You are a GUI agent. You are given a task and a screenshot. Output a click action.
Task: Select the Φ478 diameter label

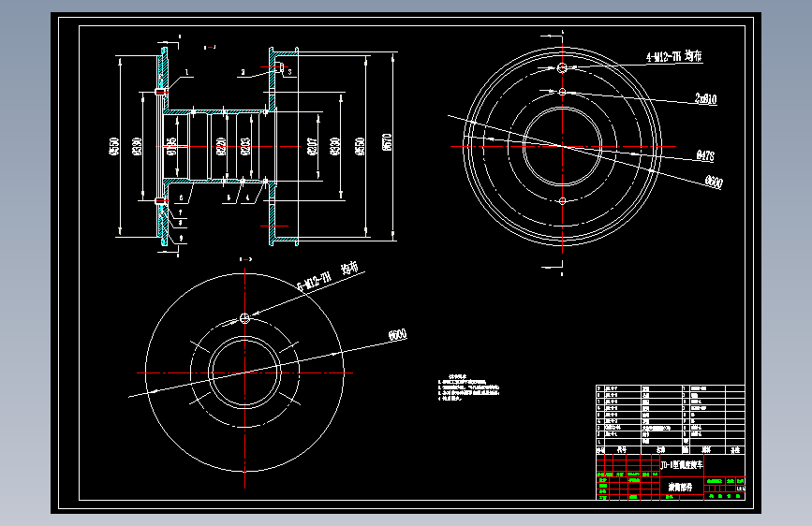click(705, 155)
